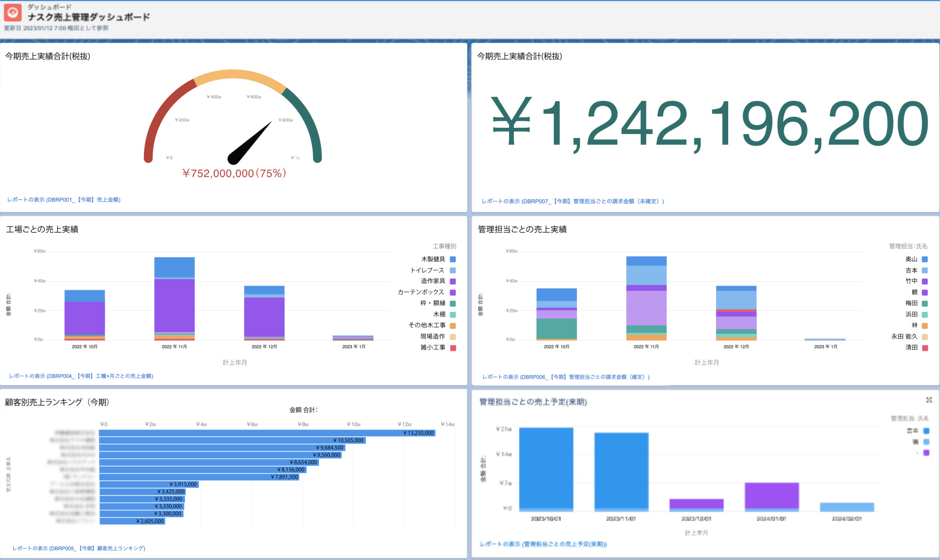Click 2022年10月 bar in 管理担当ごとの売上実績
The width and height of the screenshot is (940, 560).
[556, 314]
